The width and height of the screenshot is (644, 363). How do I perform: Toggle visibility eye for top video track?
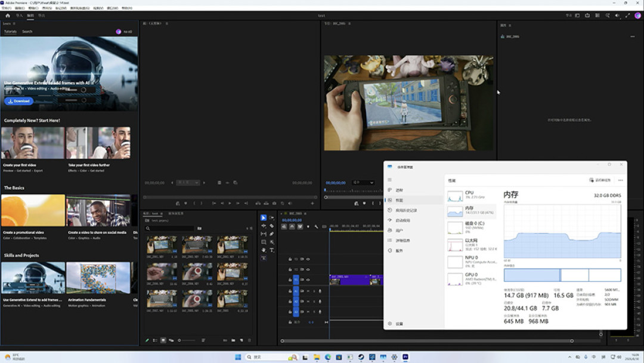pyautogui.click(x=308, y=259)
